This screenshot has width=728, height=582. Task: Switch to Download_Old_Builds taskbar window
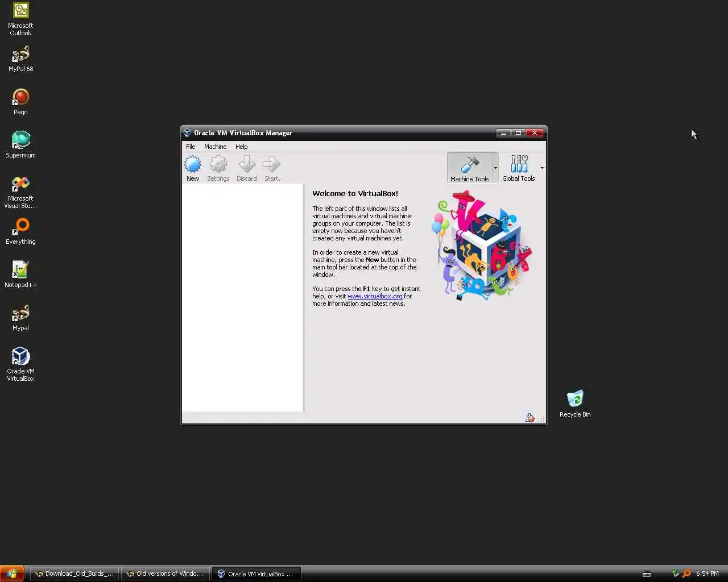(x=75, y=574)
